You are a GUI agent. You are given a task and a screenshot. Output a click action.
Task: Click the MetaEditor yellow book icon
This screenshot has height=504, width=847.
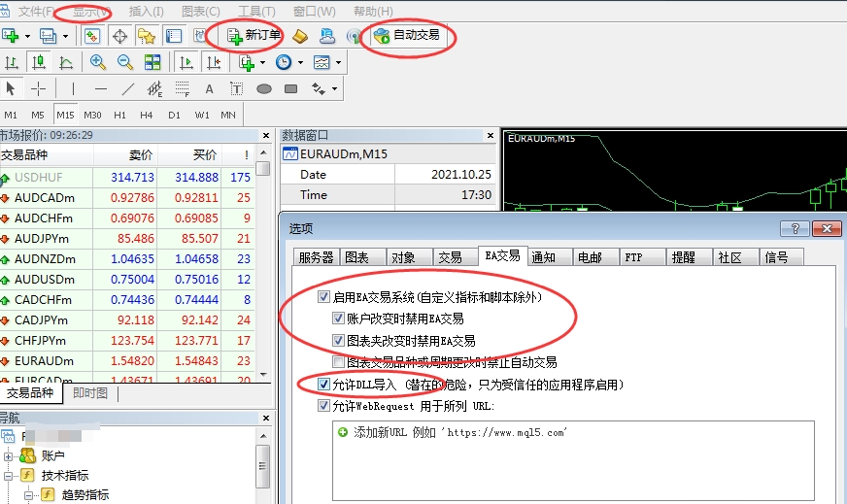pos(300,36)
